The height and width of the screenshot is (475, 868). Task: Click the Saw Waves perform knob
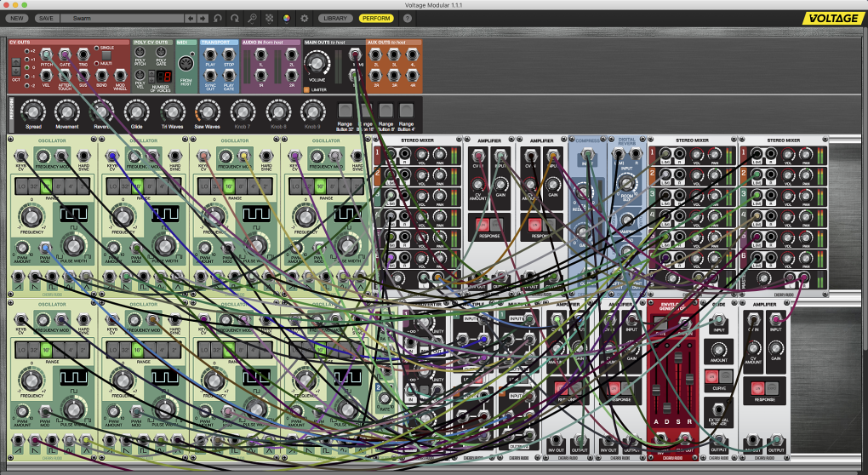click(x=207, y=112)
